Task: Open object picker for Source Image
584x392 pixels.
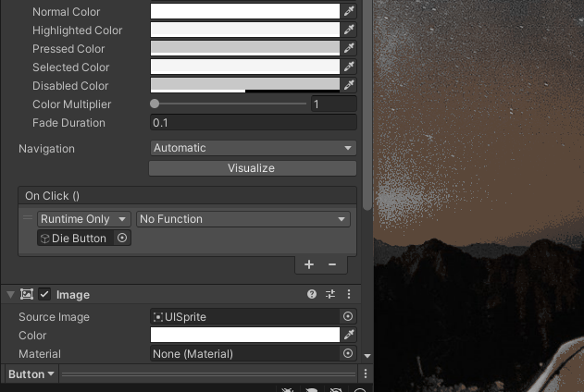Action: click(x=348, y=316)
